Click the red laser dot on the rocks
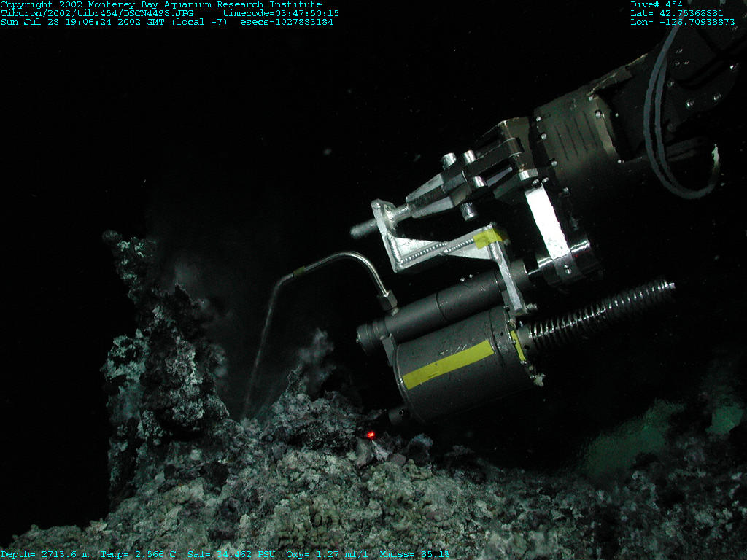The image size is (747, 560). pyautogui.click(x=371, y=435)
